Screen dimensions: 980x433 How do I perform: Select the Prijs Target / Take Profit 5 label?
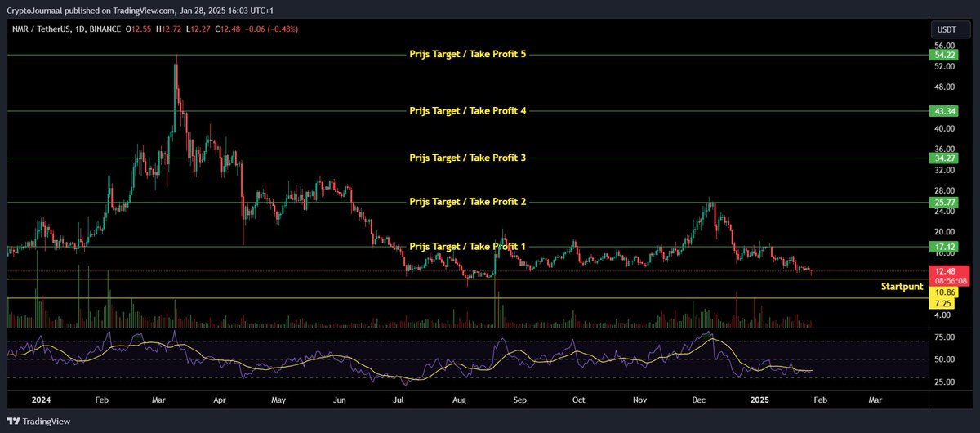coord(468,55)
